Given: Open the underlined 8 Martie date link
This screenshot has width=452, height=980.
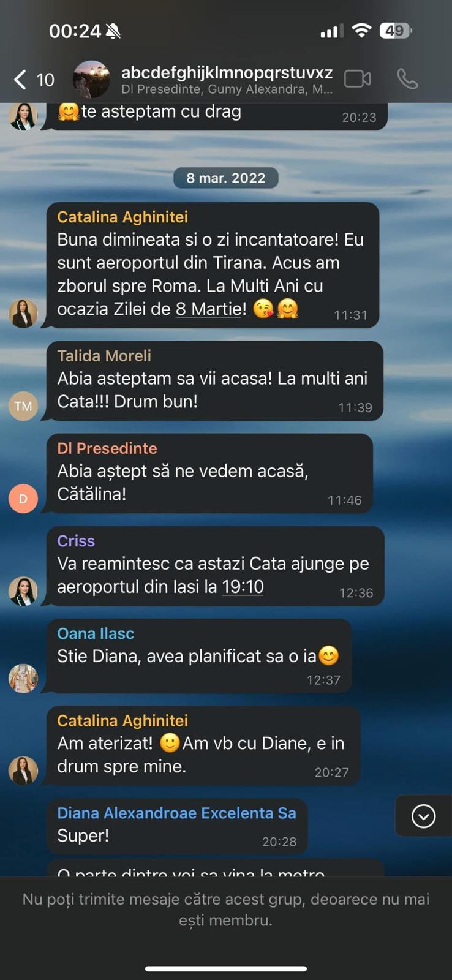Looking at the screenshot, I should point(208,309).
